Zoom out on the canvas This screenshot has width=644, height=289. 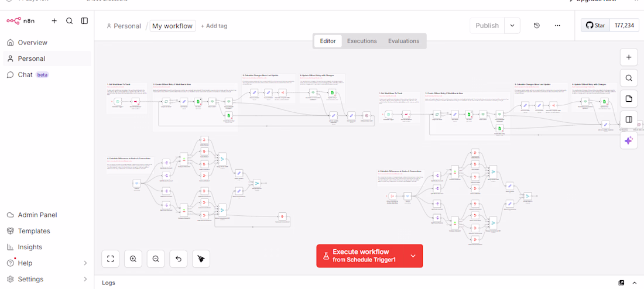pos(156,259)
